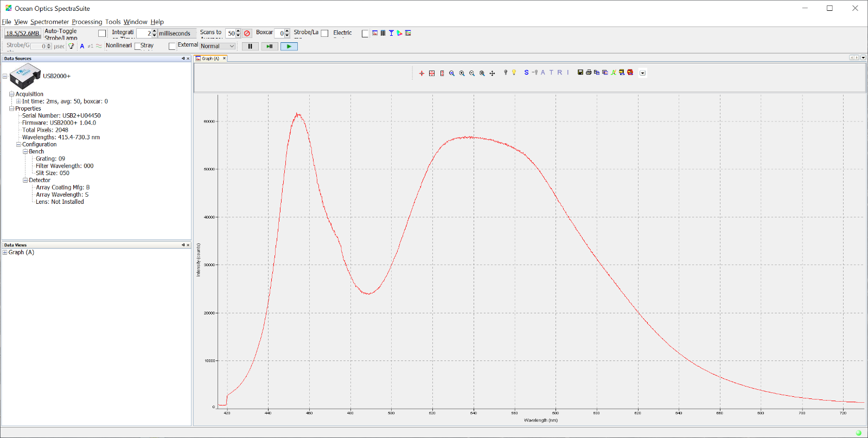Pause the spectrum acquisition

click(x=250, y=47)
